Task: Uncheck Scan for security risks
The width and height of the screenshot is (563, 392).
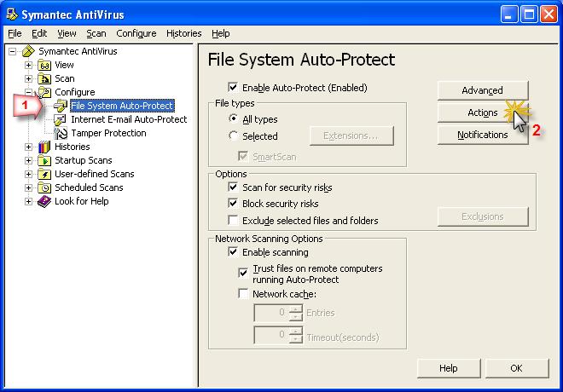Action: (x=233, y=187)
